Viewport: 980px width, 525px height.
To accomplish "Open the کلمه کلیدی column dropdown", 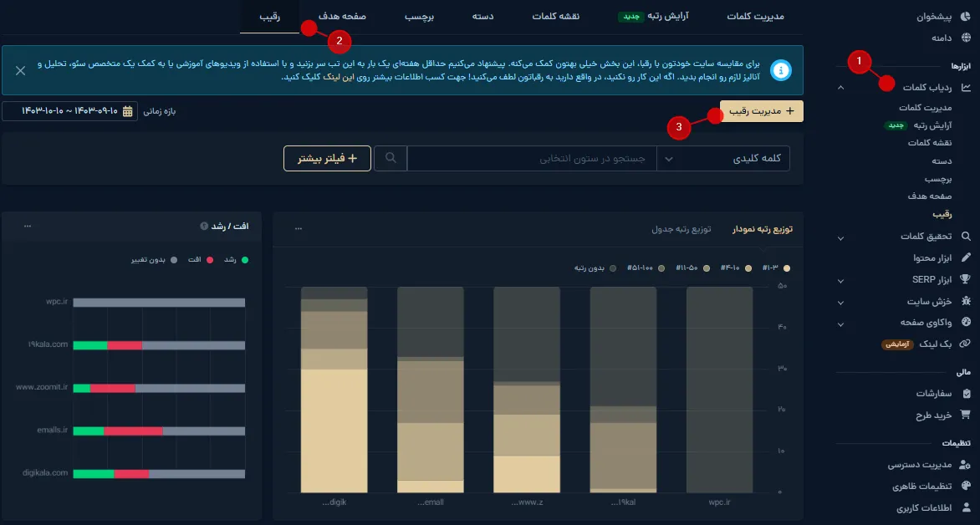I will [x=723, y=158].
